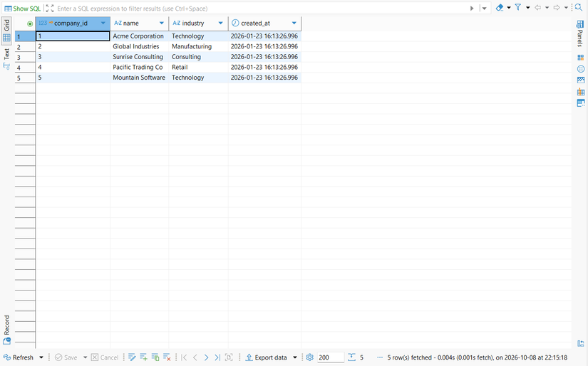Screen dimensions: 588x366
Task: Open the company_id column filter dropdown
Action: coord(103,23)
